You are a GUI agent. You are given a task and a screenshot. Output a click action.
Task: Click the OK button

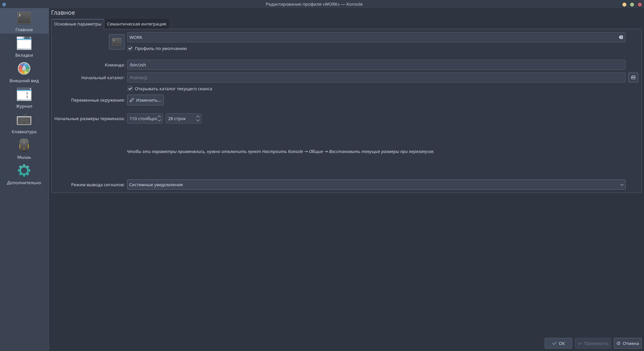coord(558,343)
